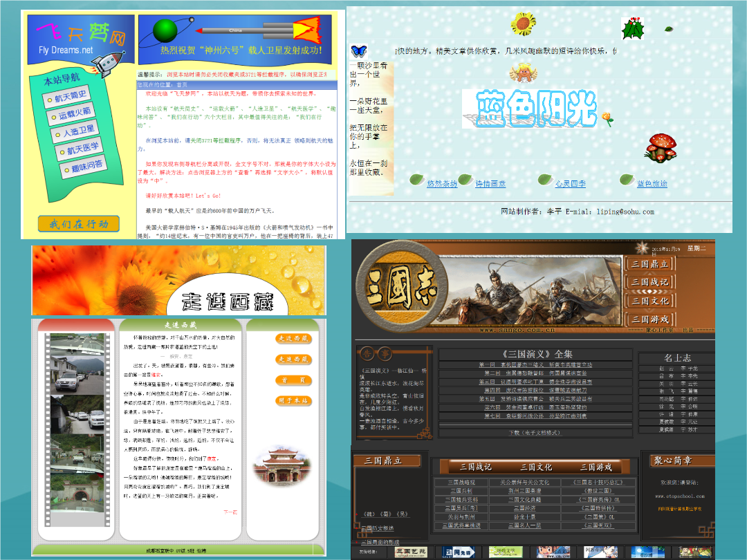Open the tunnel entrance photo in film strip

point(77,492)
